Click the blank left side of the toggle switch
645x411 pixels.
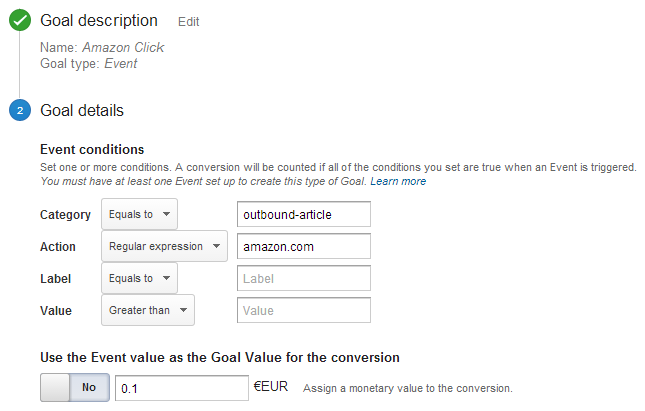pos(55,387)
